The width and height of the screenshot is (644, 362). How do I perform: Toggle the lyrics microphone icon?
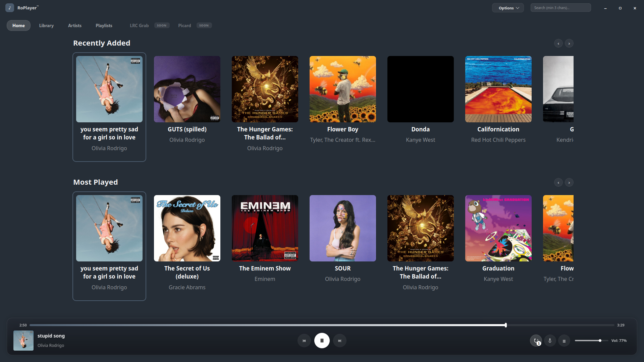point(550,341)
